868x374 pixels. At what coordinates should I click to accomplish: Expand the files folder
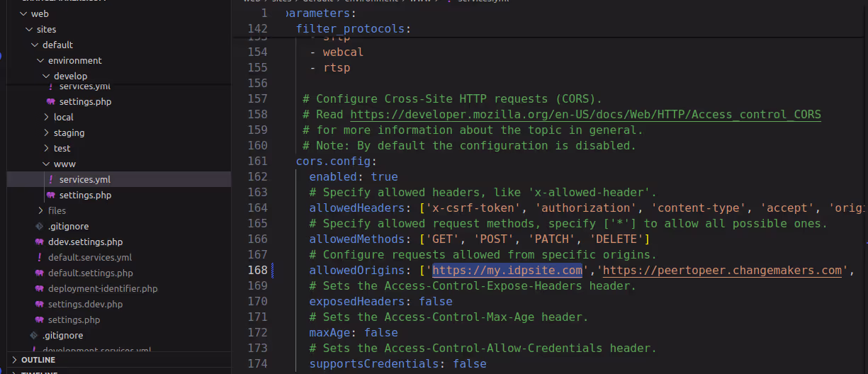pyautogui.click(x=40, y=211)
